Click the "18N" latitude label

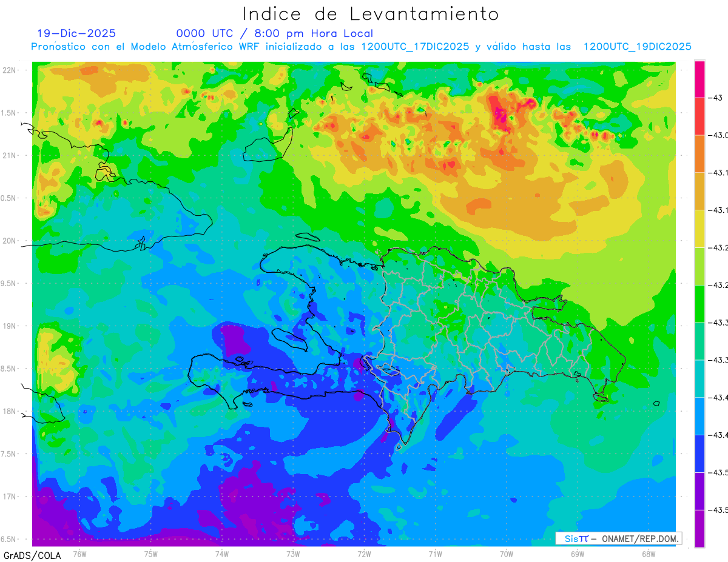9,411
